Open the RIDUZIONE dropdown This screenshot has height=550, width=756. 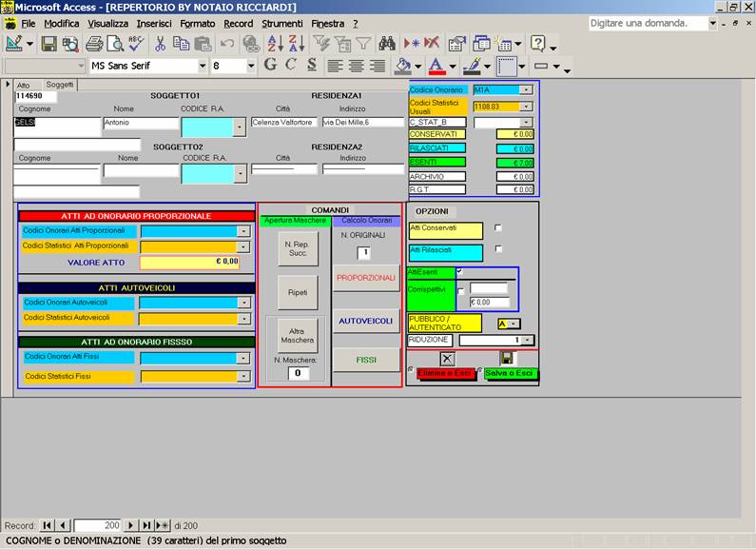528,340
